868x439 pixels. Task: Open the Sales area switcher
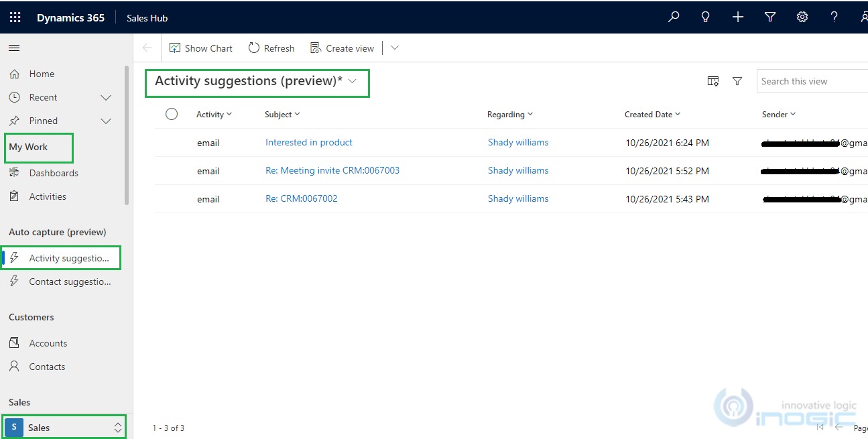(x=64, y=427)
